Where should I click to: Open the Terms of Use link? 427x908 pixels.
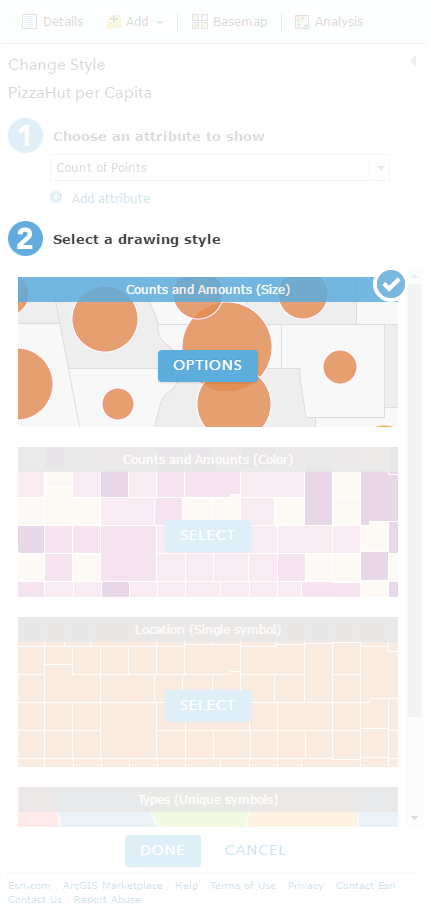coord(243,885)
